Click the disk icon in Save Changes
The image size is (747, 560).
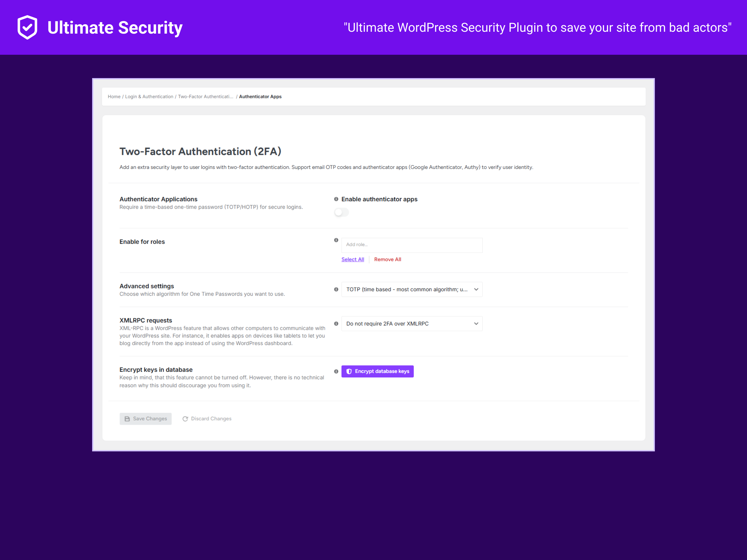pos(127,418)
